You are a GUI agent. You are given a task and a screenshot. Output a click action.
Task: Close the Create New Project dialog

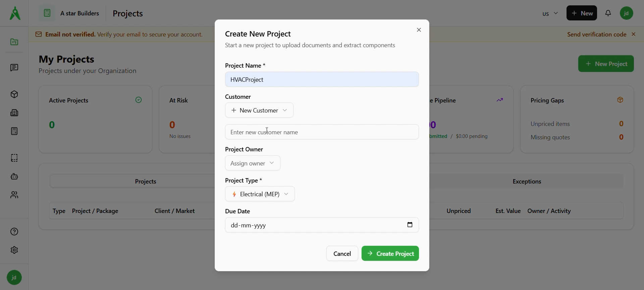coord(419,30)
